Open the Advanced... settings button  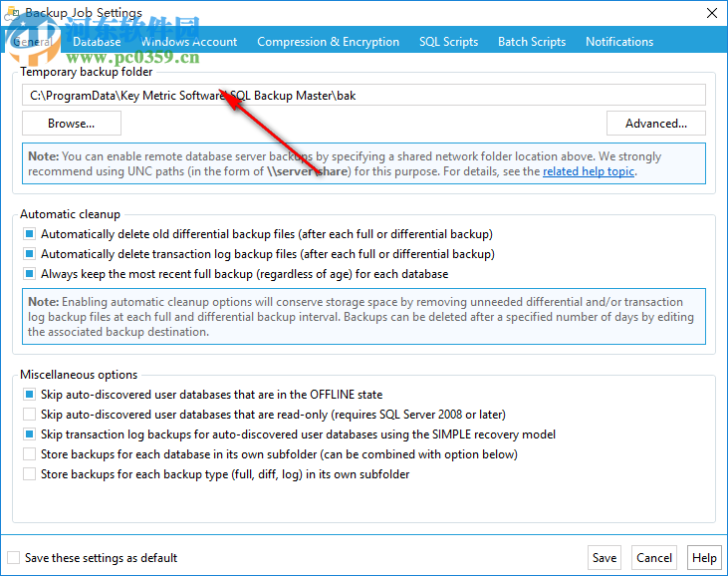tap(656, 124)
